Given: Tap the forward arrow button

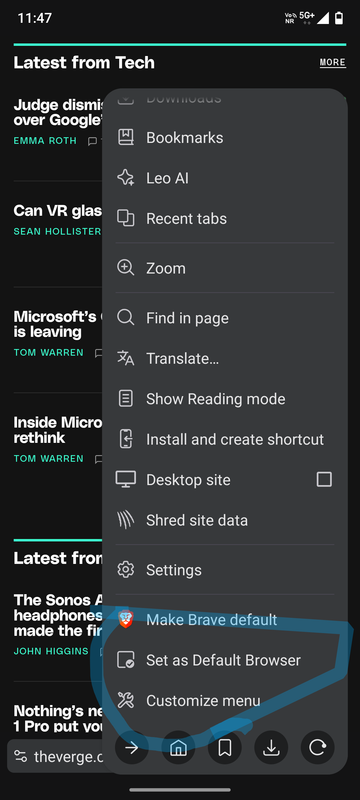Looking at the screenshot, I should [132, 748].
